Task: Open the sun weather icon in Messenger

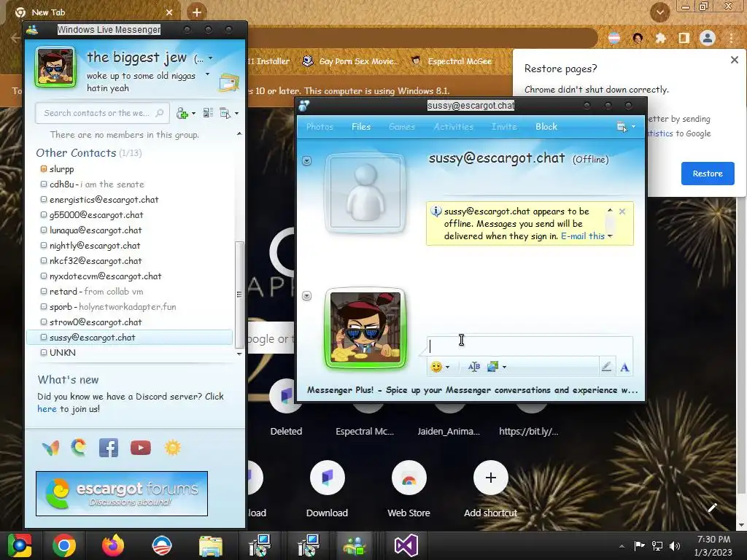Action: click(172, 448)
